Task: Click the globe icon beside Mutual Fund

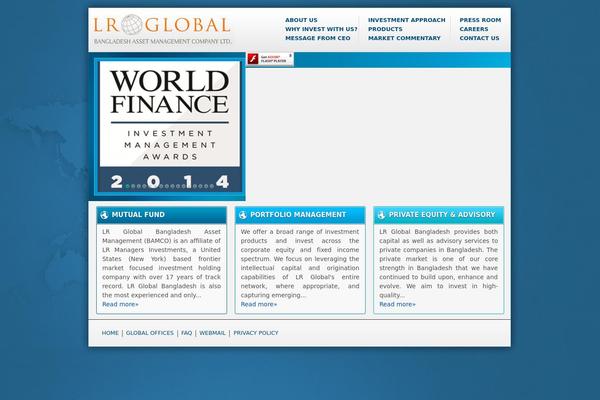Action: pos(104,215)
